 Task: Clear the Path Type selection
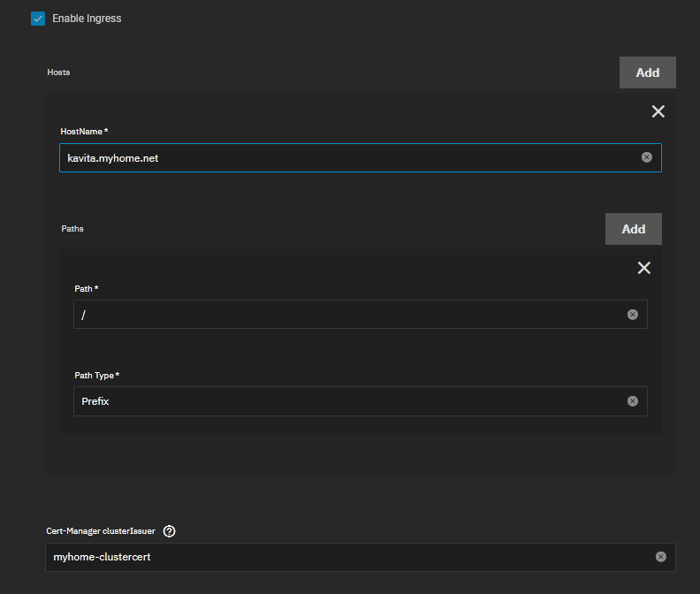pos(632,401)
